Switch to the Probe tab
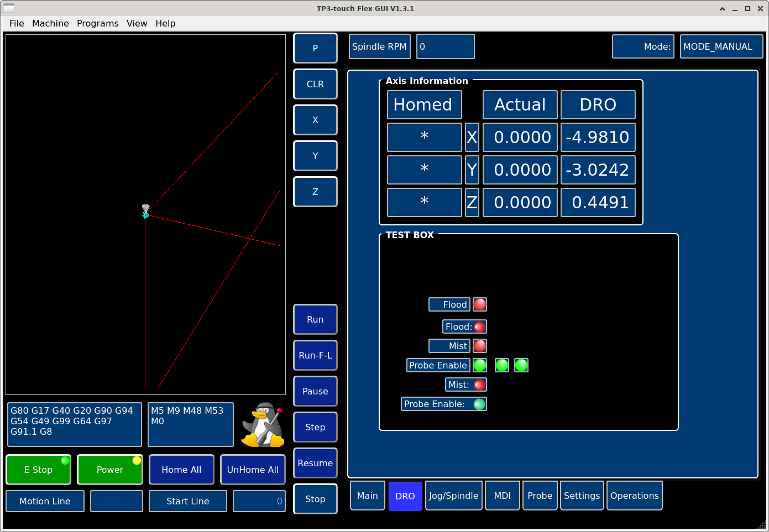This screenshot has width=769, height=532. click(540, 496)
